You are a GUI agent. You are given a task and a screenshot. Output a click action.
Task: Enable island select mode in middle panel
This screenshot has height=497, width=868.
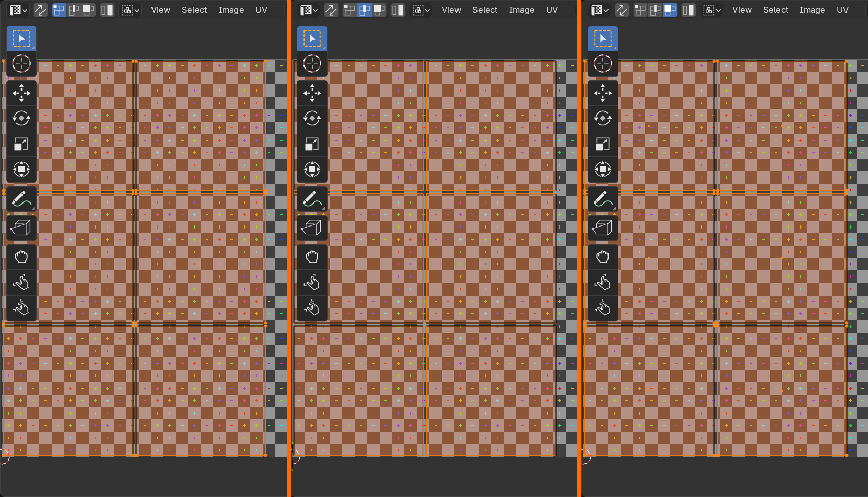point(398,10)
